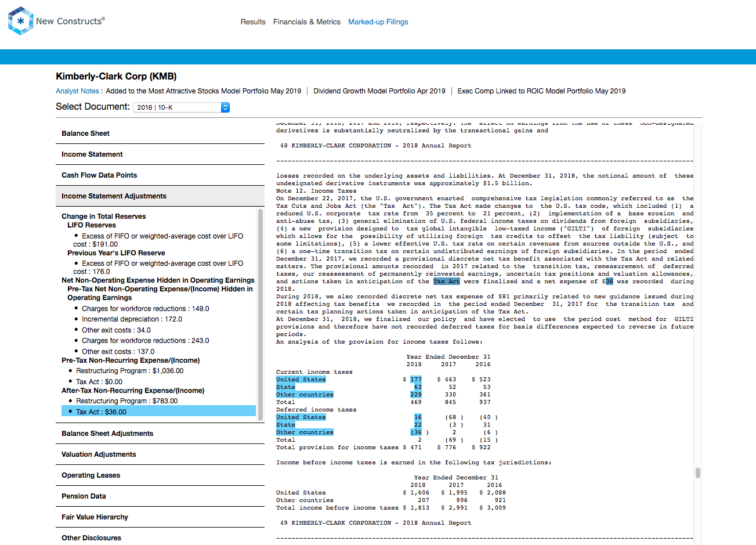
Task: Click the filing document scrollbar thumb
Action: point(697,473)
